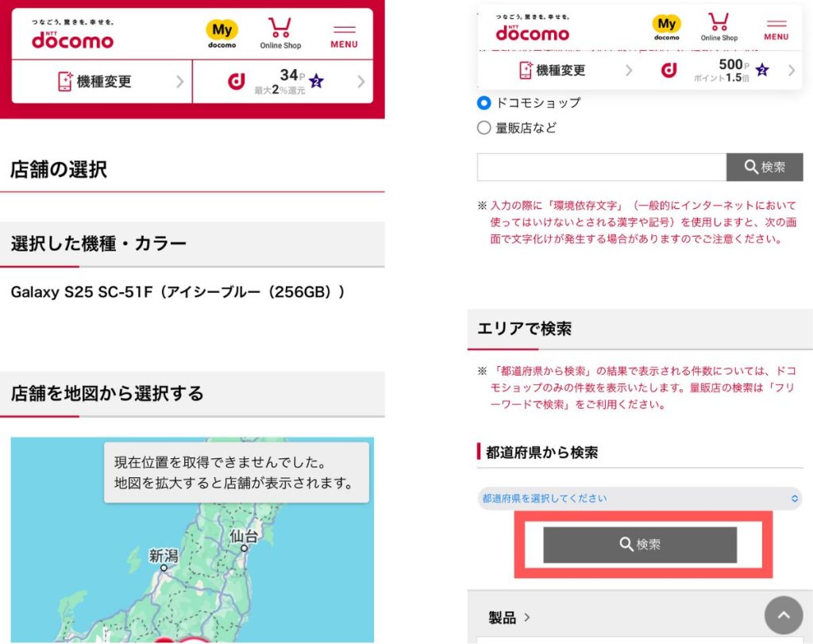Viewport: 813px width, 644px height.
Task: Select the 量販店など radio button
Action: (x=484, y=128)
